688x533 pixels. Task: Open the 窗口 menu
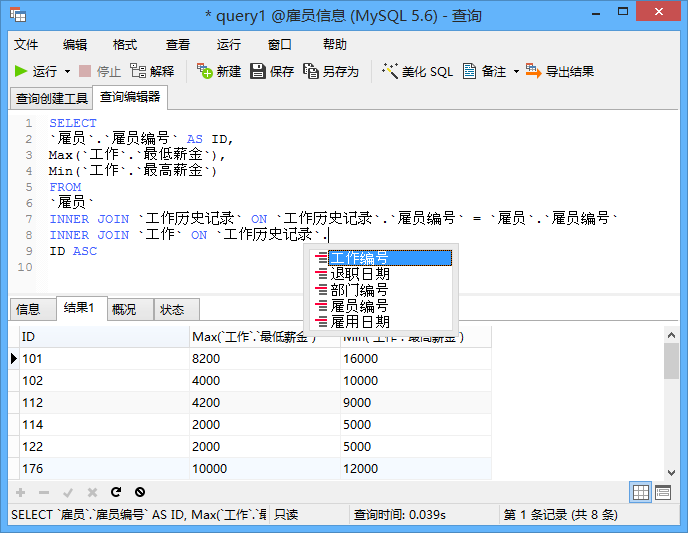(x=280, y=44)
